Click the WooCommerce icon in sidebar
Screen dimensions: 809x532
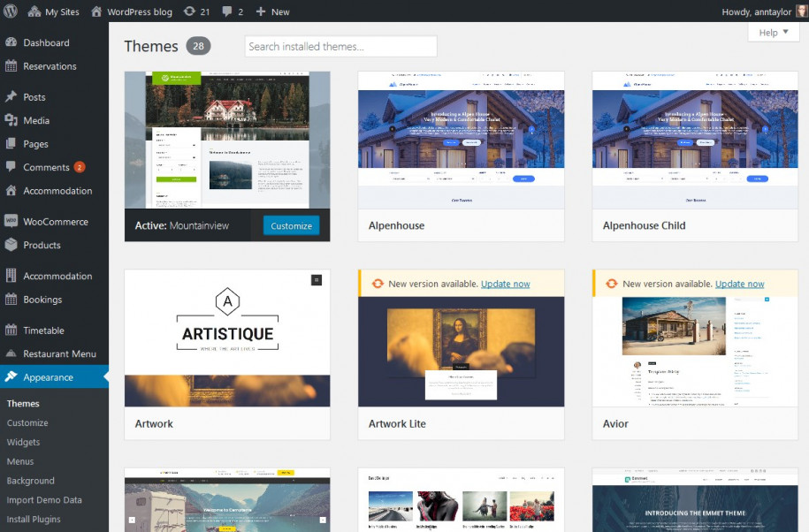[11, 222]
